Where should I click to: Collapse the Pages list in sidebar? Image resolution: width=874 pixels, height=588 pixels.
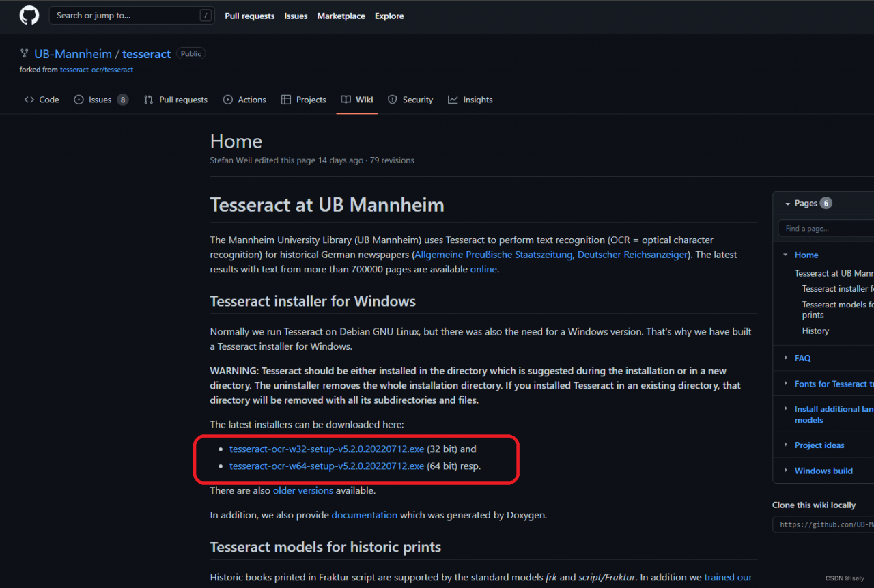pyautogui.click(x=787, y=204)
